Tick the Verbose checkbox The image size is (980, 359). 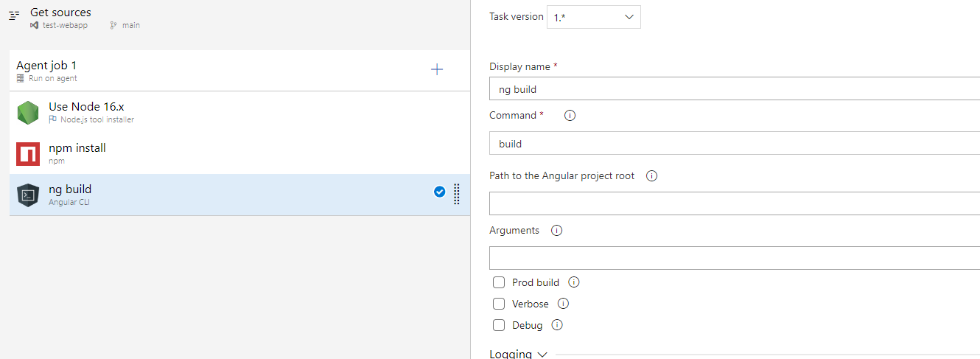click(x=499, y=304)
